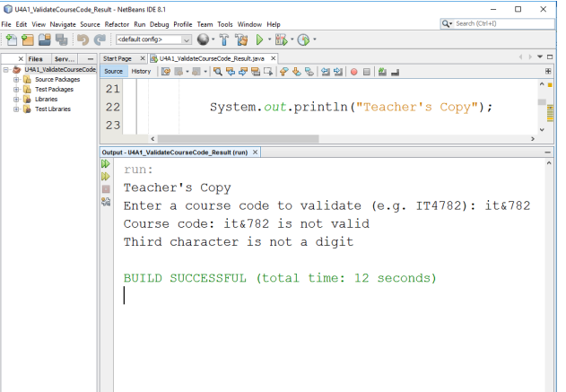
Task: Close the Output run tab
Action: (255, 152)
